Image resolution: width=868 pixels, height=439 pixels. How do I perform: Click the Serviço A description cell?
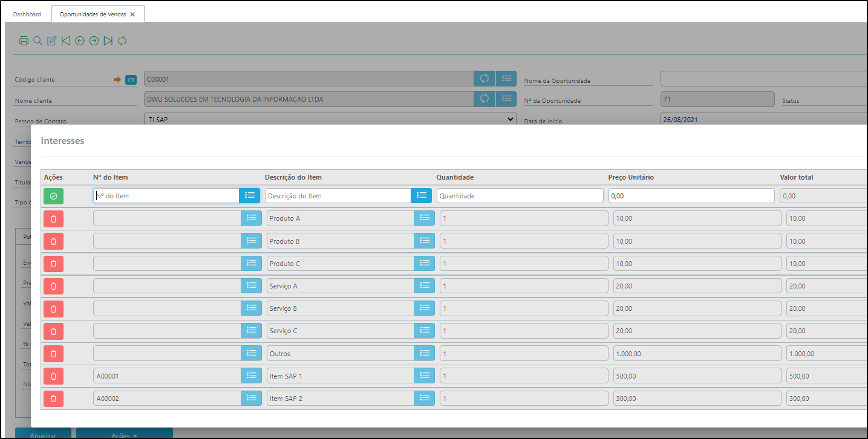[x=341, y=286]
